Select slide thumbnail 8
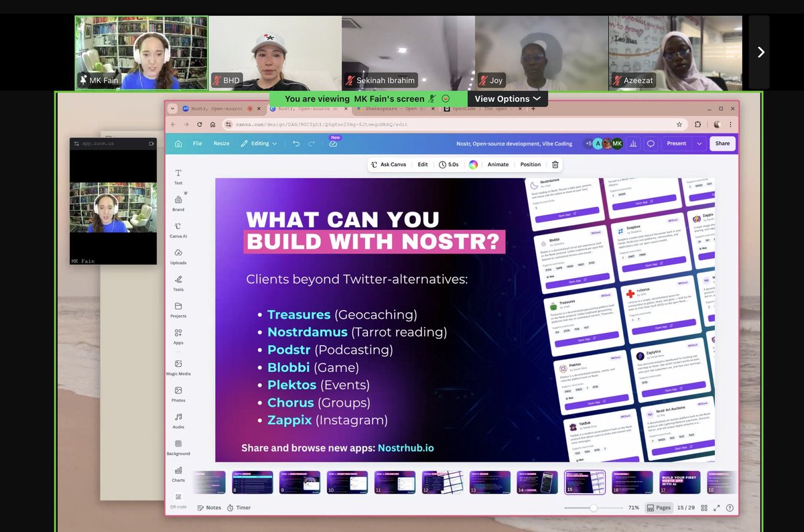 (x=253, y=482)
